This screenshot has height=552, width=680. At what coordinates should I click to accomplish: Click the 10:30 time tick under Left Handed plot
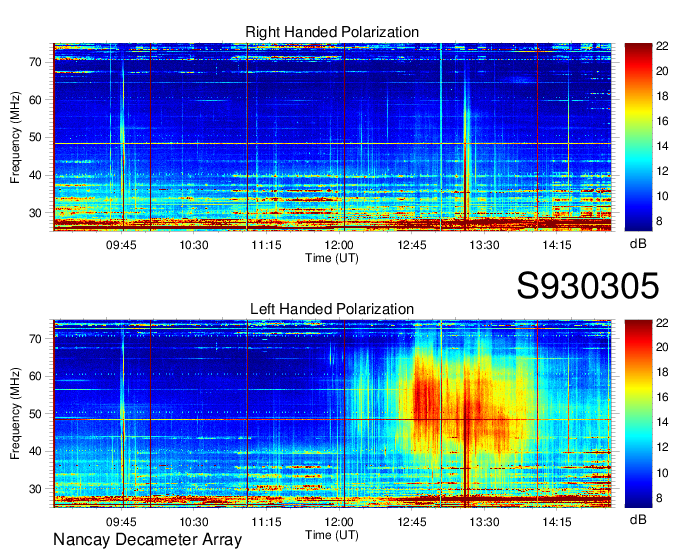pyautogui.click(x=194, y=522)
